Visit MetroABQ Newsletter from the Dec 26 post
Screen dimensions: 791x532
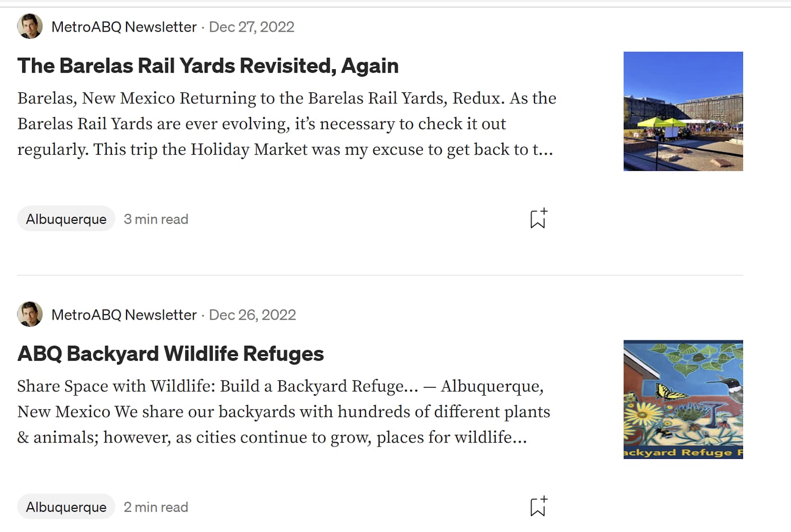click(x=124, y=315)
